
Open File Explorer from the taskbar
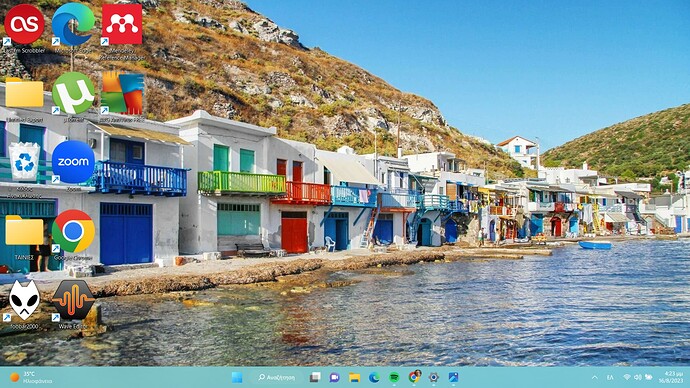pos(354,377)
